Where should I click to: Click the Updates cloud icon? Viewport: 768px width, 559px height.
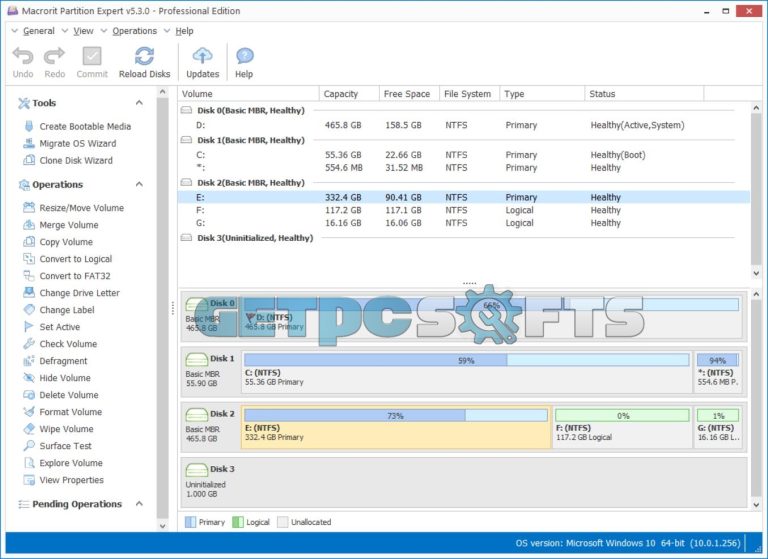202,56
